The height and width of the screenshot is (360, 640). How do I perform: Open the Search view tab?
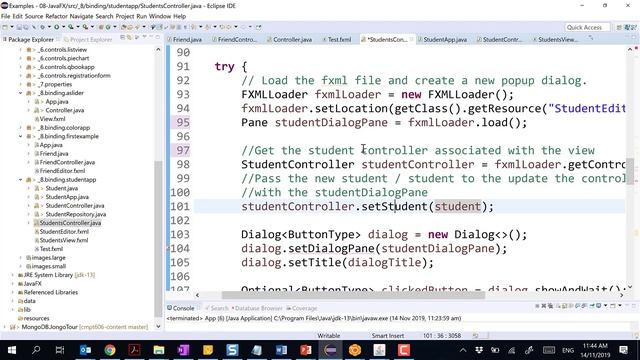pos(220,308)
